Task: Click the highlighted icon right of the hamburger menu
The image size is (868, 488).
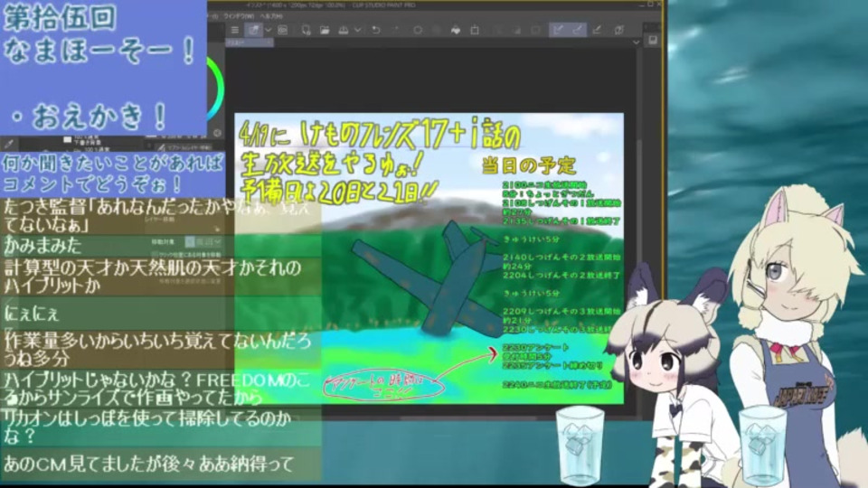Action: pos(253,30)
